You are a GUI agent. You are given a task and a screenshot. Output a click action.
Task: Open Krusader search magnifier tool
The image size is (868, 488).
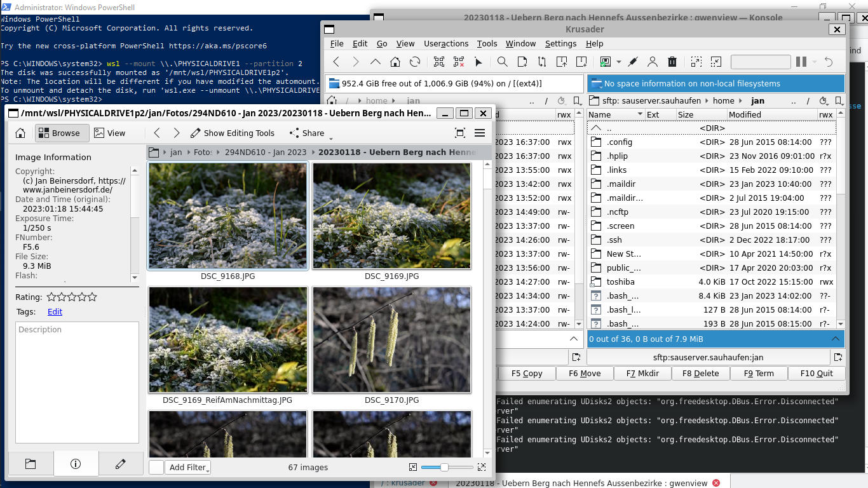[x=502, y=62]
